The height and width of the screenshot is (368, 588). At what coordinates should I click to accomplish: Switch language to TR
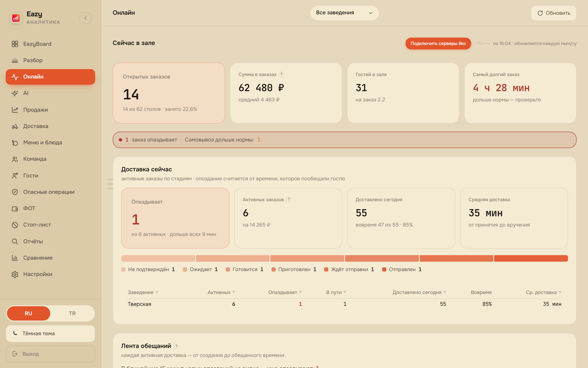pos(72,313)
